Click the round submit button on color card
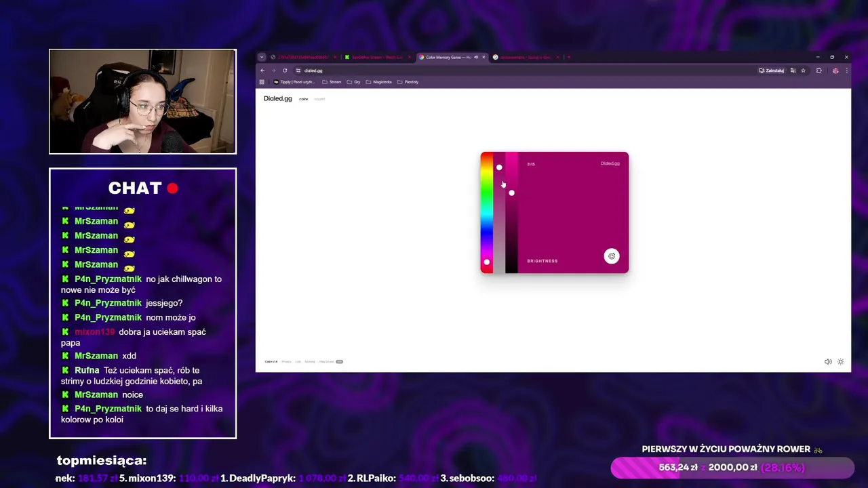The width and height of the screenshot is (868, 488). pos(612,256)
